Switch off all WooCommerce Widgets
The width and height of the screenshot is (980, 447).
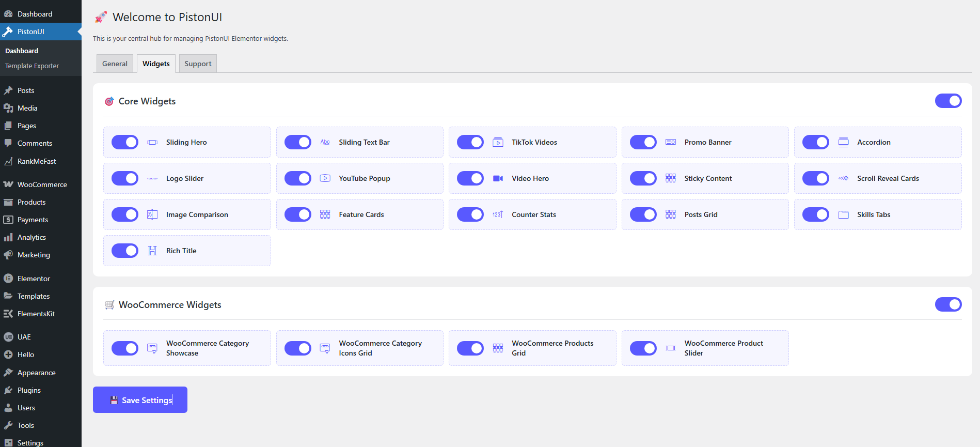point(948,304)
